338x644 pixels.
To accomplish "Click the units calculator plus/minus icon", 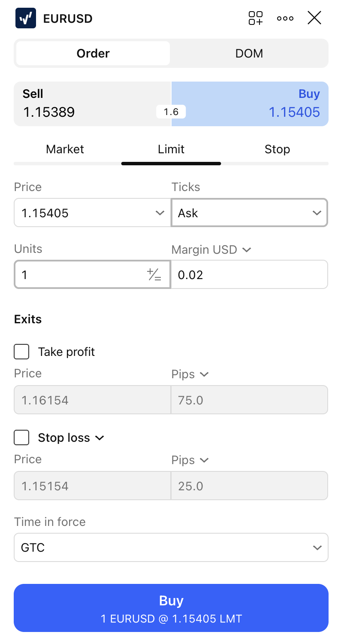I will coord(154,274).
